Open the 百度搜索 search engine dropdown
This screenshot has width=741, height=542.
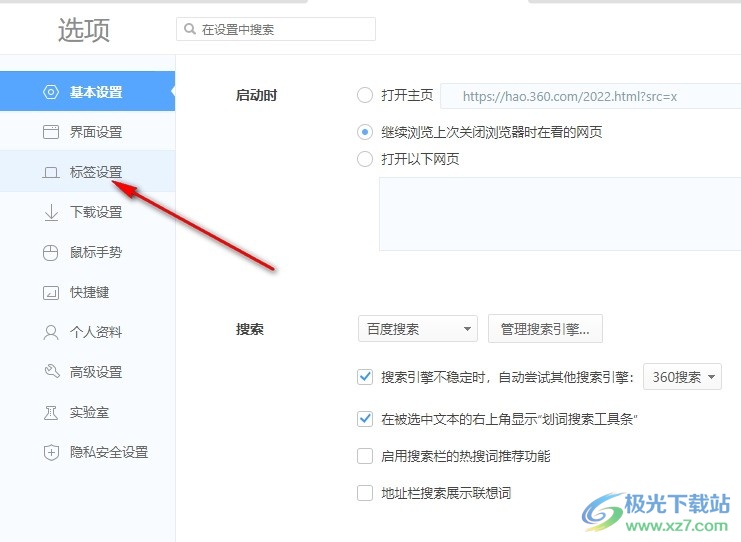tap(418, 328)
